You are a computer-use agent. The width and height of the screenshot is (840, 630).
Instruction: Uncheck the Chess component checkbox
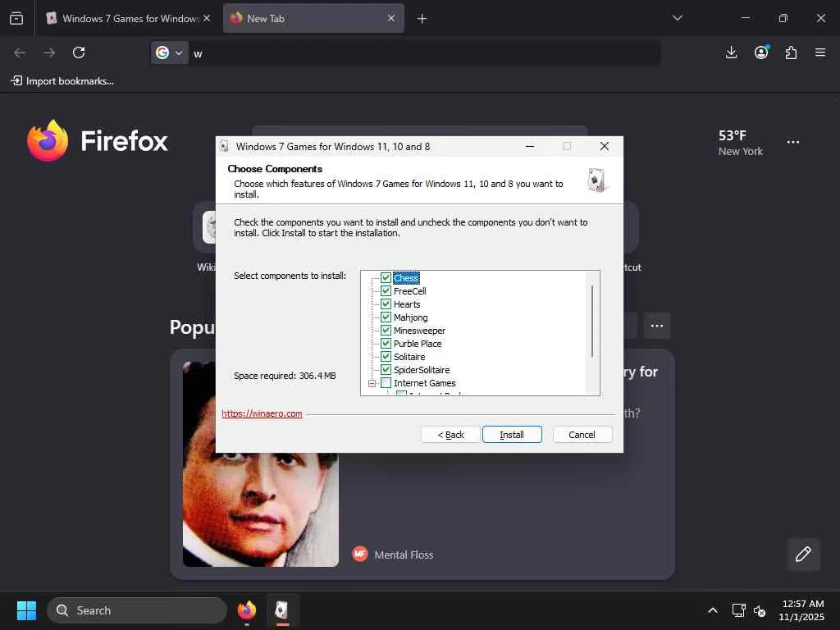point(386,277)
